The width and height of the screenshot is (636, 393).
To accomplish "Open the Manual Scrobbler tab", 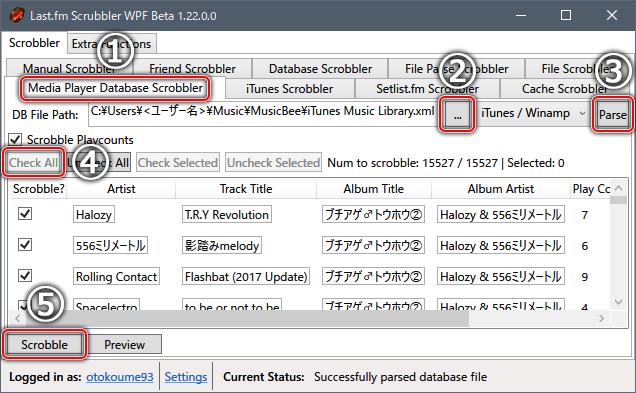I will point(69,69).
